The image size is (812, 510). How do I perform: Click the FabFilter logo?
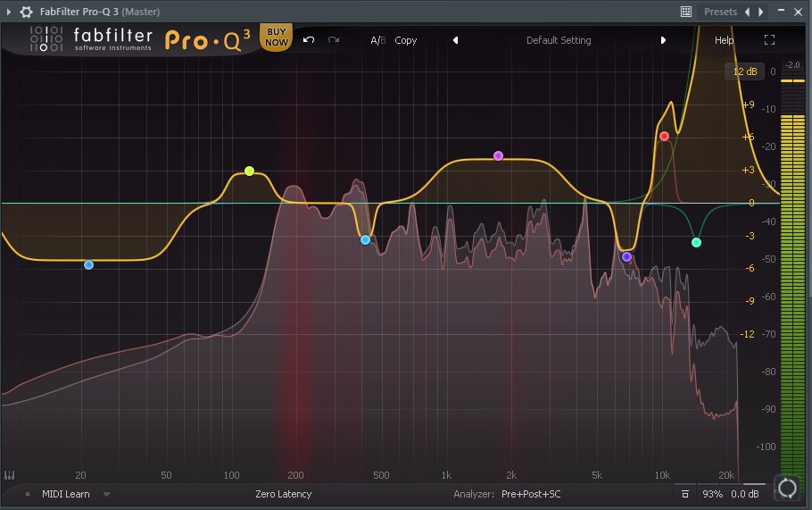point(91,39)
